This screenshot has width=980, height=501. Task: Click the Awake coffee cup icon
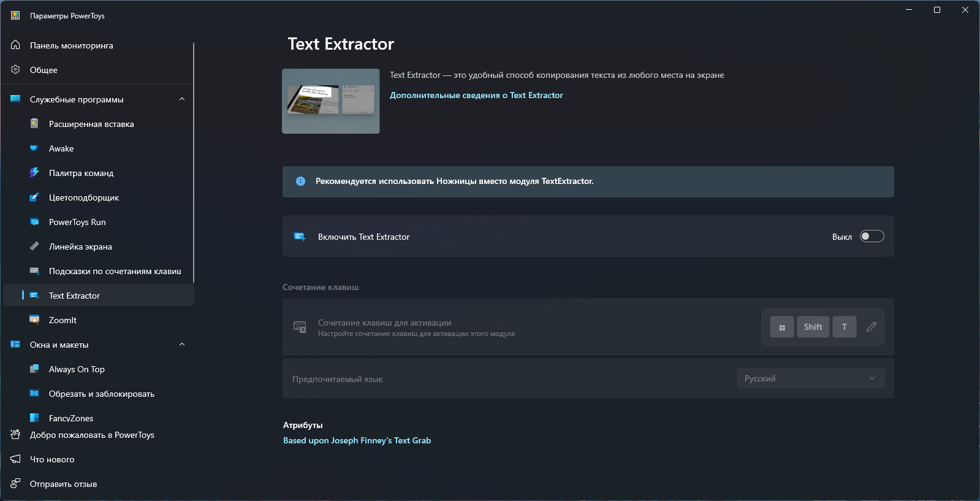34,148
